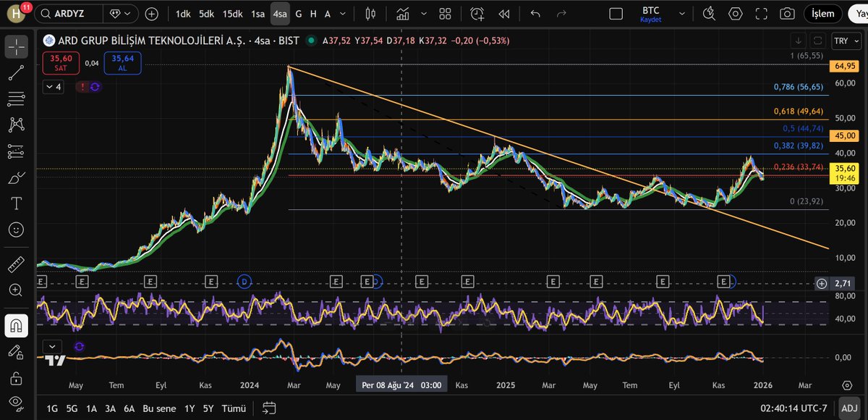868x420 pixels.
Task: Open the diamond symbol dropdown
Action: click(x=121, y=13)
